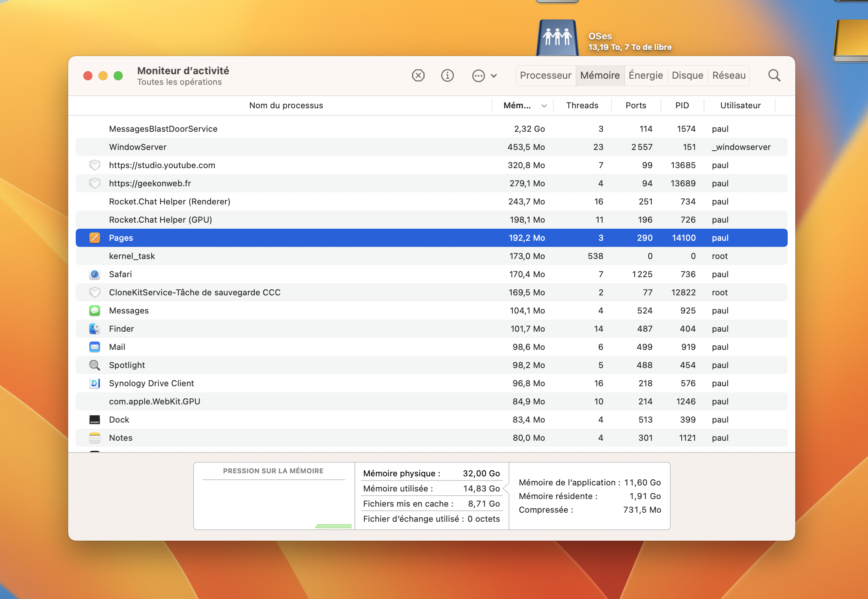Toggle sort arrow on the Mém... column
Image resolution: width=868 pixels, height=599 pixels.
point(544,106)
